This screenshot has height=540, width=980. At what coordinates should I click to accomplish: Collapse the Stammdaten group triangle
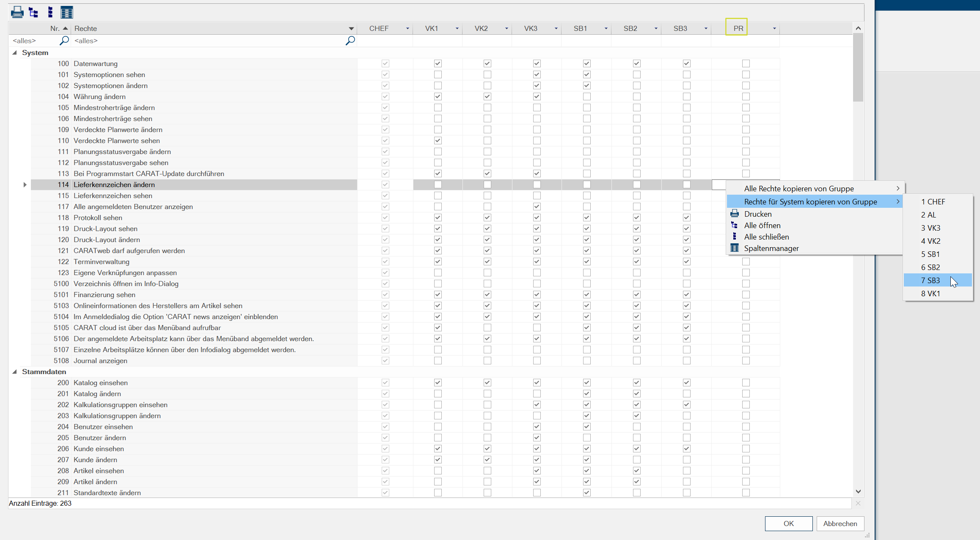pos(15,372)
